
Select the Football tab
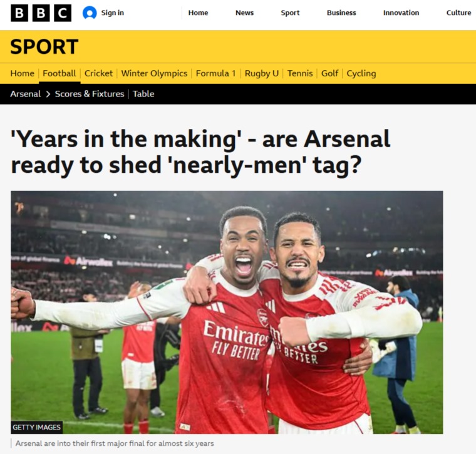(59, 73)
